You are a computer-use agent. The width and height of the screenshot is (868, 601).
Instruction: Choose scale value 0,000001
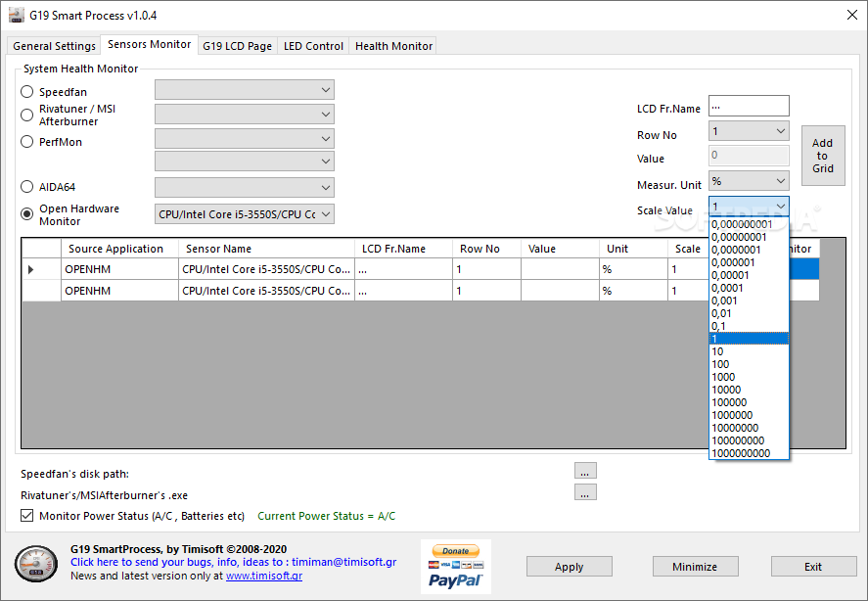pyautogui.click(x=749, y=262)
